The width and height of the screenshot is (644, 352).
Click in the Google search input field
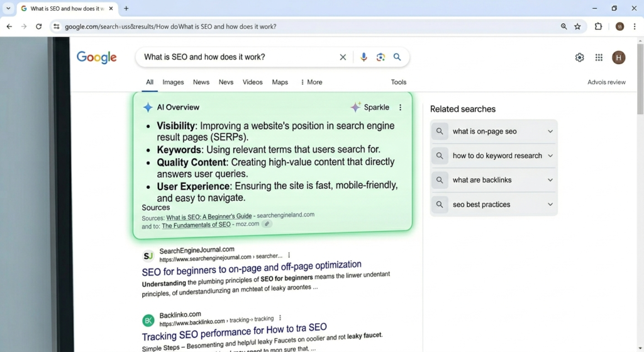(x=238, y=57)
